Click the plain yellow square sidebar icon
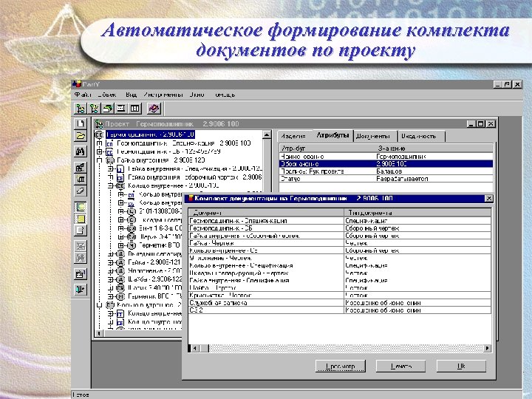Image resolution: width=532 pixels, height=399 pixels. pyautogui.click(x=80, y=219)
